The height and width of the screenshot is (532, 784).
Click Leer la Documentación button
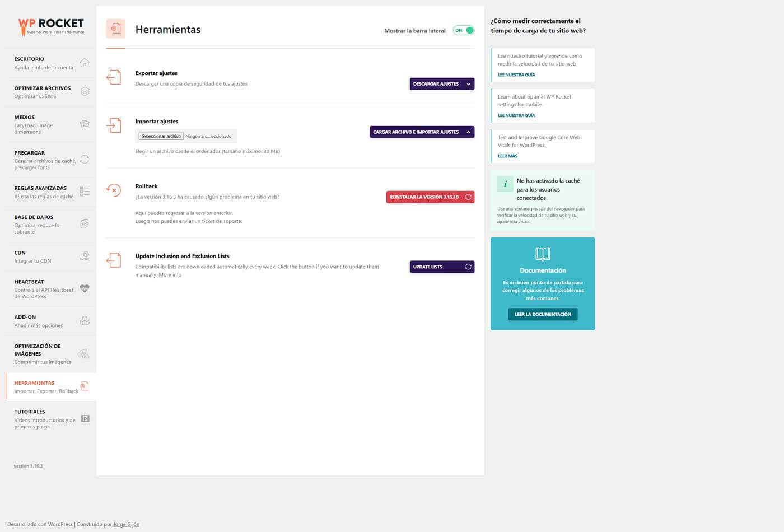(543, 314)
